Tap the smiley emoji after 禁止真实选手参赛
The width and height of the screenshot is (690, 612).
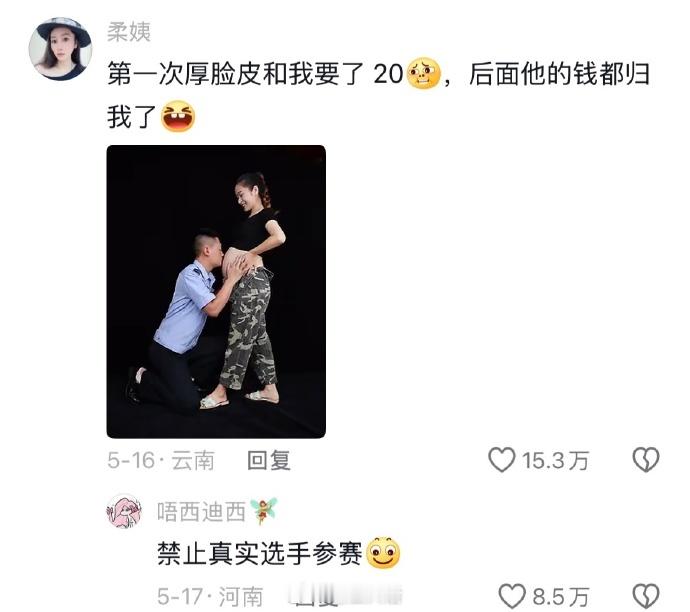click(383, 553)
